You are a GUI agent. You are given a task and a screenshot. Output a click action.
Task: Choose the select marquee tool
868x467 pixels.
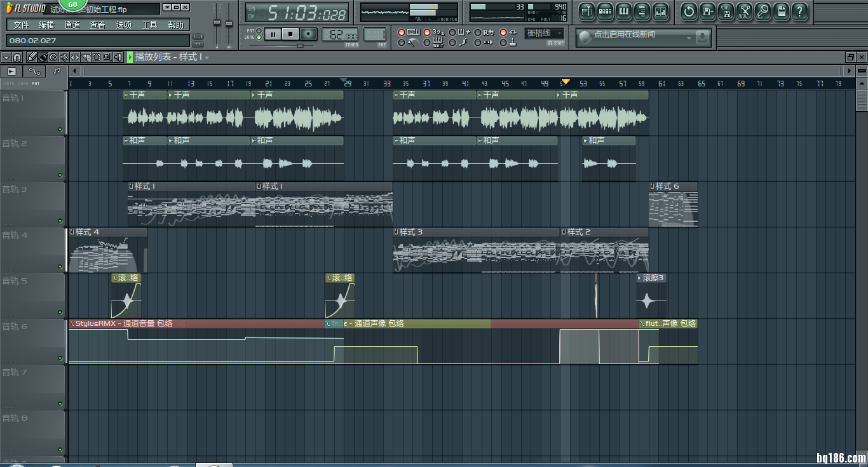97,57
